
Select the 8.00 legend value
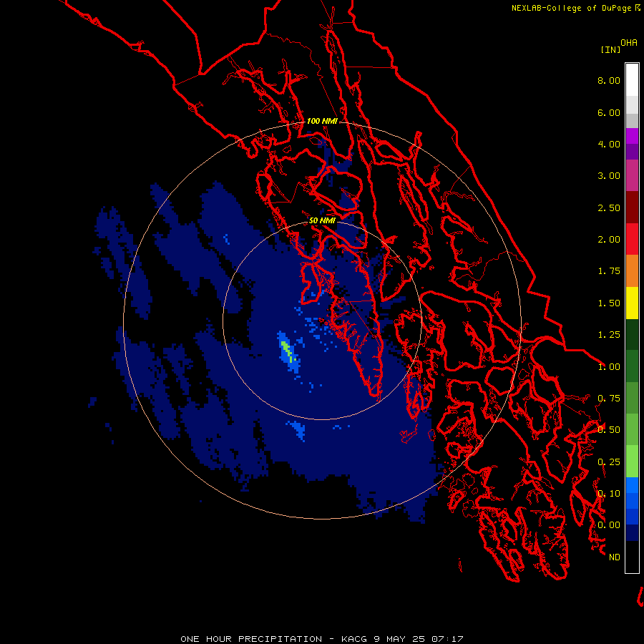609,80
